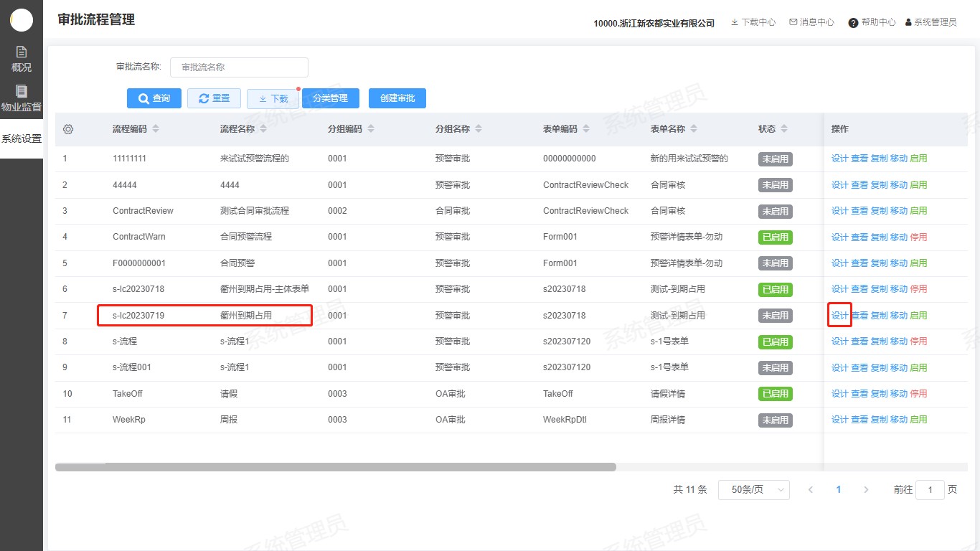
Task: Click the 创建审批 button
Action: pyautogui.click(x=397, y=98)
